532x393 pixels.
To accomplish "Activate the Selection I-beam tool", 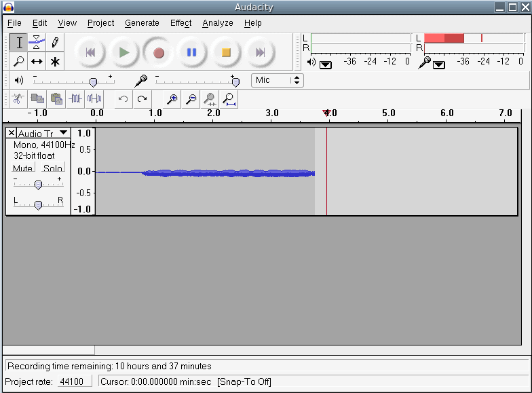I will pyautogui.click(x=19, y=42).
